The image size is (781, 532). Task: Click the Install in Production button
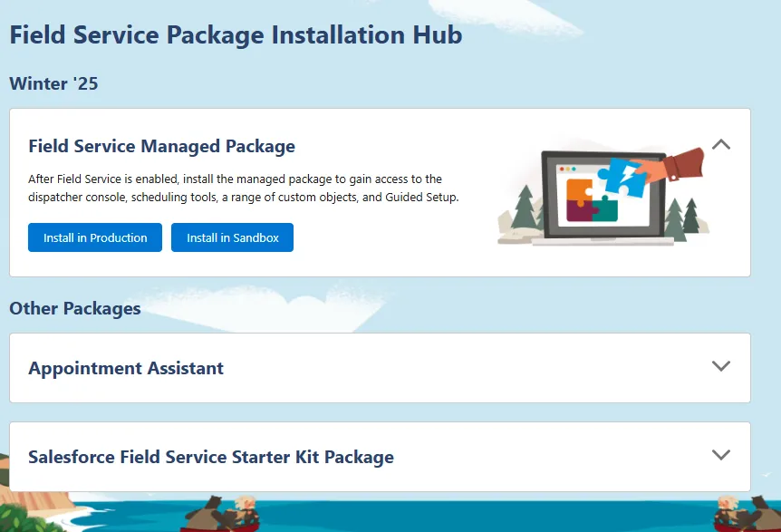[95, 237]
